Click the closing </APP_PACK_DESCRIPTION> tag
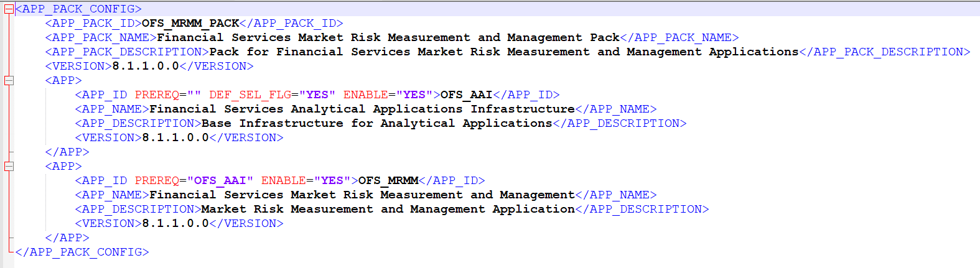Viewport: 980px width, 268px height. (x=885, y=52)
